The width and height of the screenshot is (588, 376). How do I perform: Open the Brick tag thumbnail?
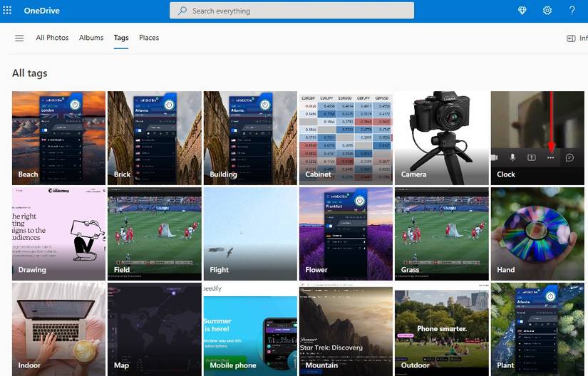coord(155,138)
